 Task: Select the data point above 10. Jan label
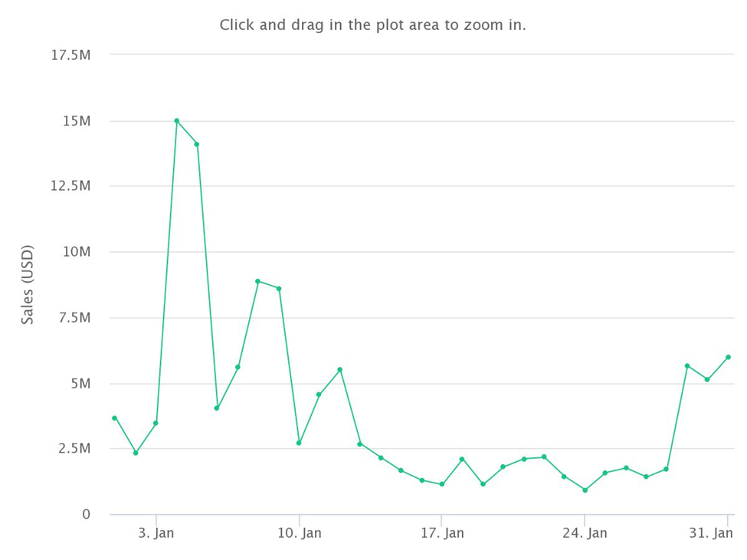coord(299,444)
